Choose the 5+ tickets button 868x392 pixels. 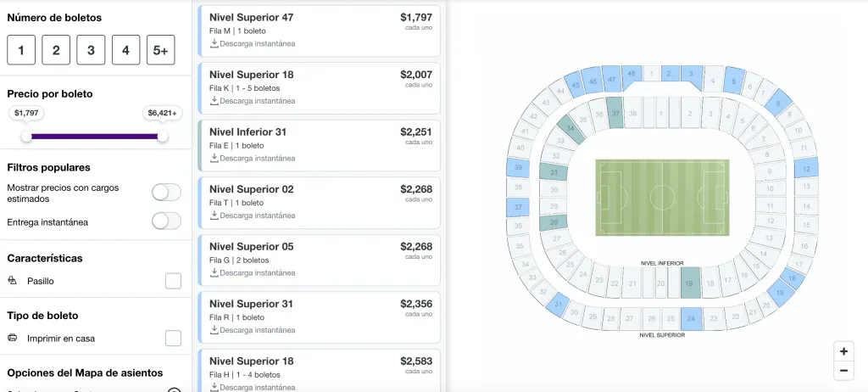160,50
